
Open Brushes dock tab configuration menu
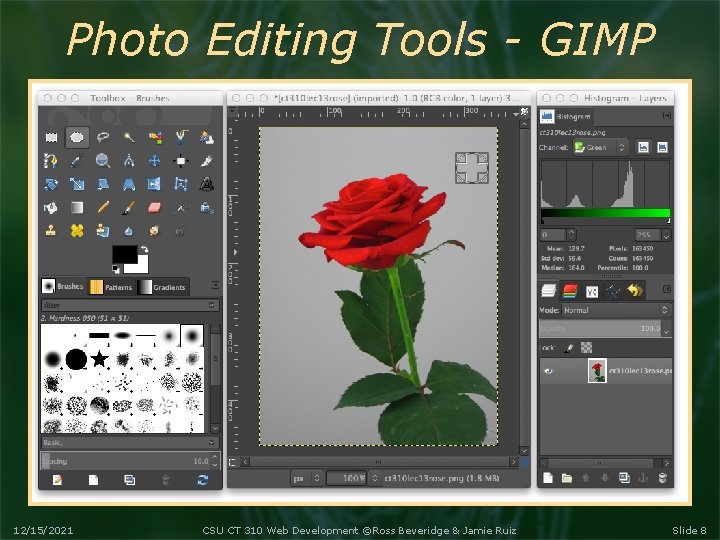click(215, 286)
